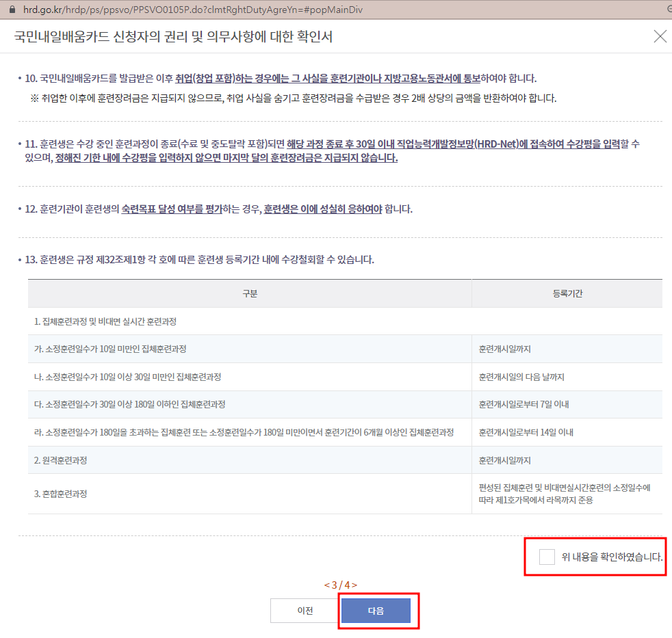Click the ※ note about 훈련장려금 2배 반환
The image size is (672, 638).
click(x=294, y=98)
